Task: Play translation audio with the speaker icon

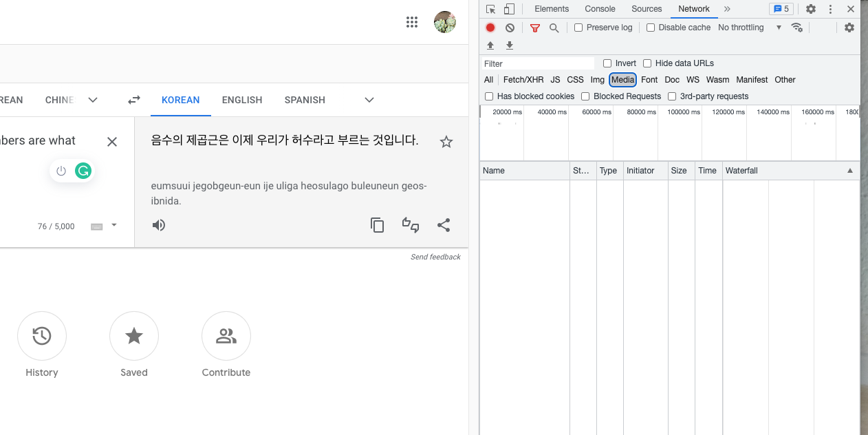Action: point(159,225)
